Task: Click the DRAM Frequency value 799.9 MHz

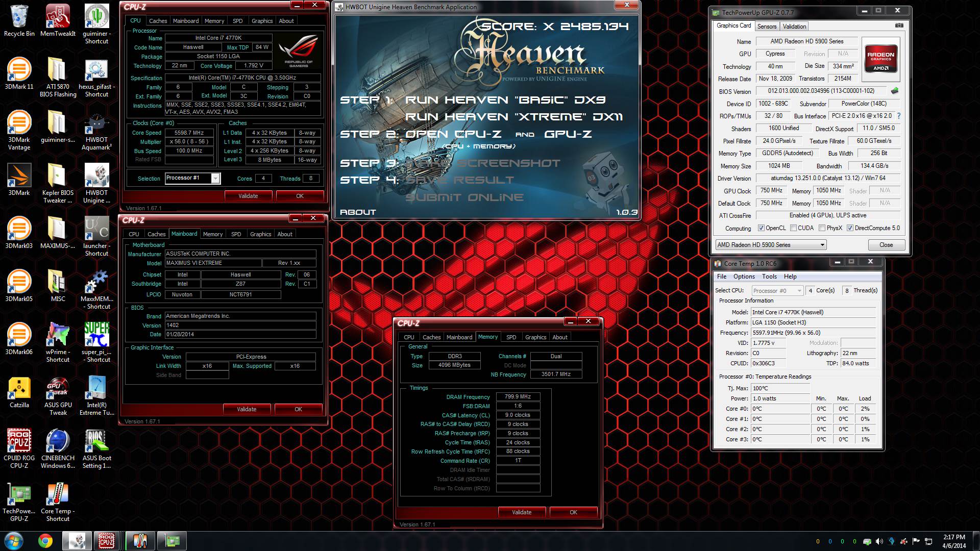Action: click(x=518, y=396)
